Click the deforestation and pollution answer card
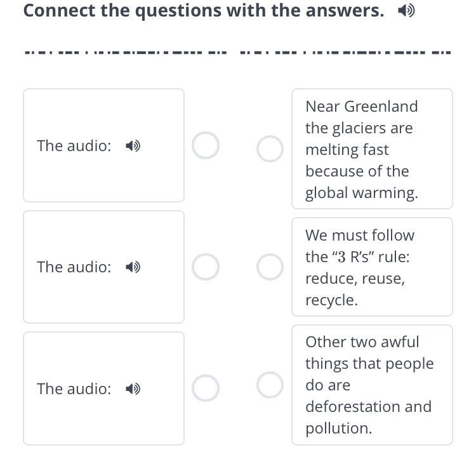This screenshot has width=476, height=476. coord(371,385)
